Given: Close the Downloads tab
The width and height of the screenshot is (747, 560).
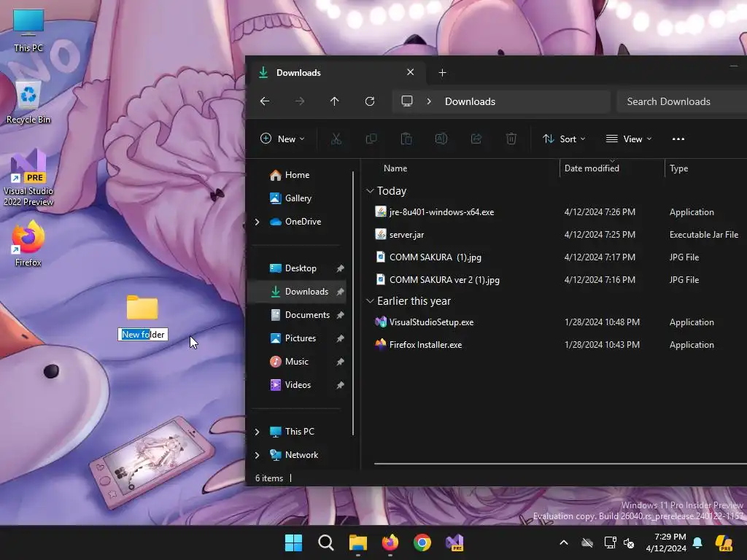Looking at the screenshot, I should (410, 72).
